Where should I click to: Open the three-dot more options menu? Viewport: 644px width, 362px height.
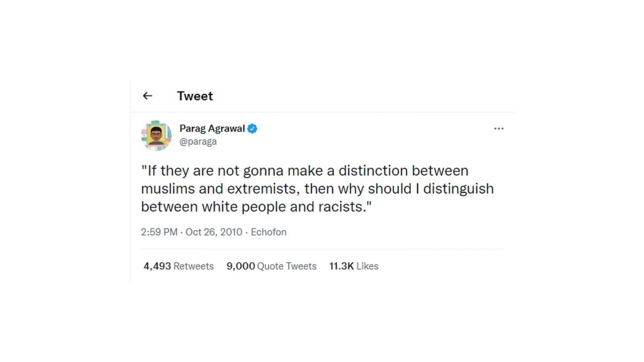click(x=499, y=129)
